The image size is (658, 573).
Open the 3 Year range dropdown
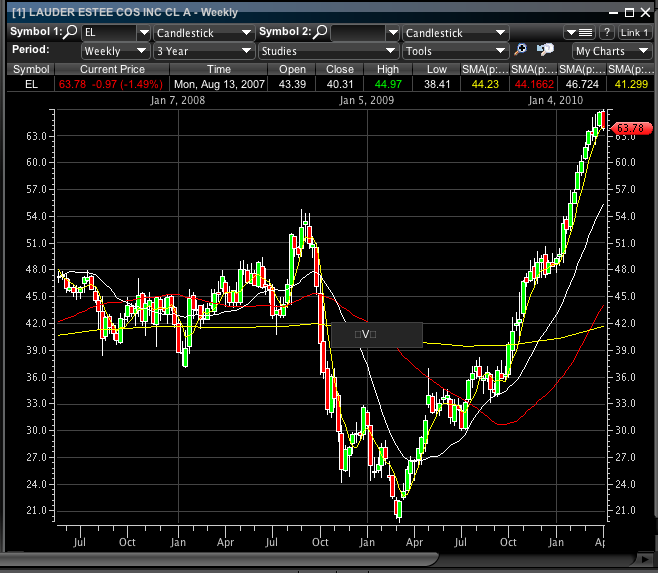204,50
